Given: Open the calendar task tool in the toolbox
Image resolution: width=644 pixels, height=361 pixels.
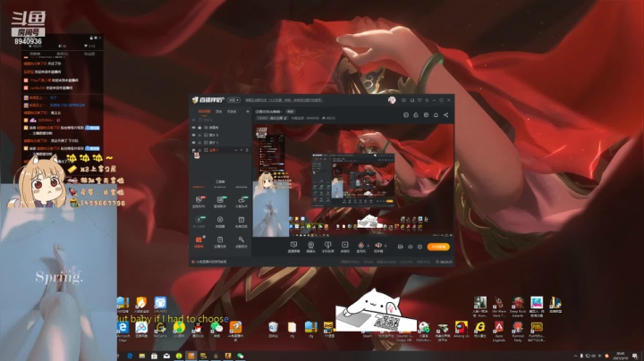Looking at the screenshot, I should [241, 222].
